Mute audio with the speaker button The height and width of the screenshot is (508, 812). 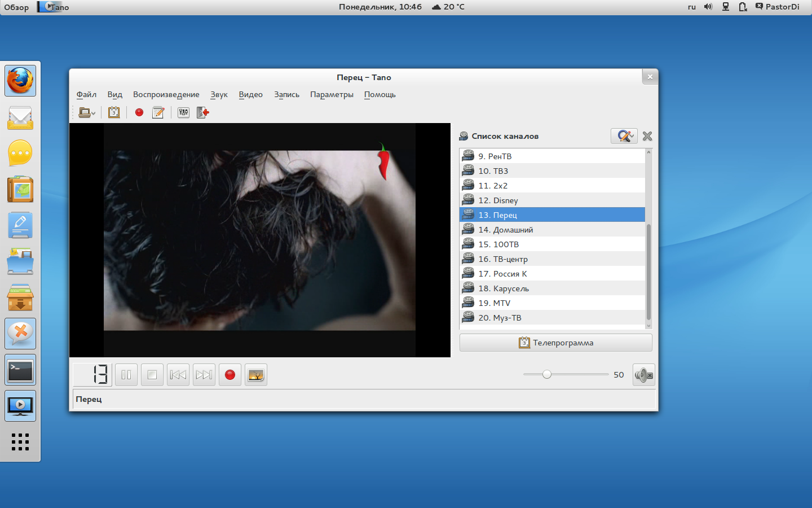tap(643, 375)
